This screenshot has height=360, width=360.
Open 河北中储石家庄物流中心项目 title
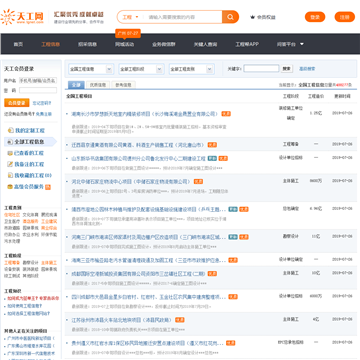[131, 181]
